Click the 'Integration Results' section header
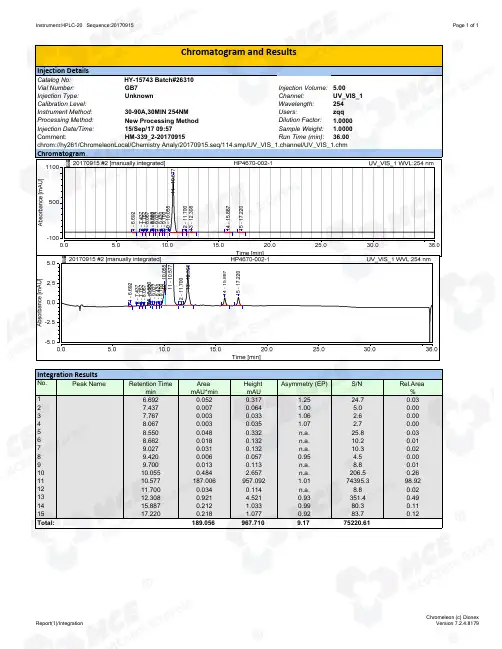The height and width of the screenshot is (649, 502). pos(239,375)
